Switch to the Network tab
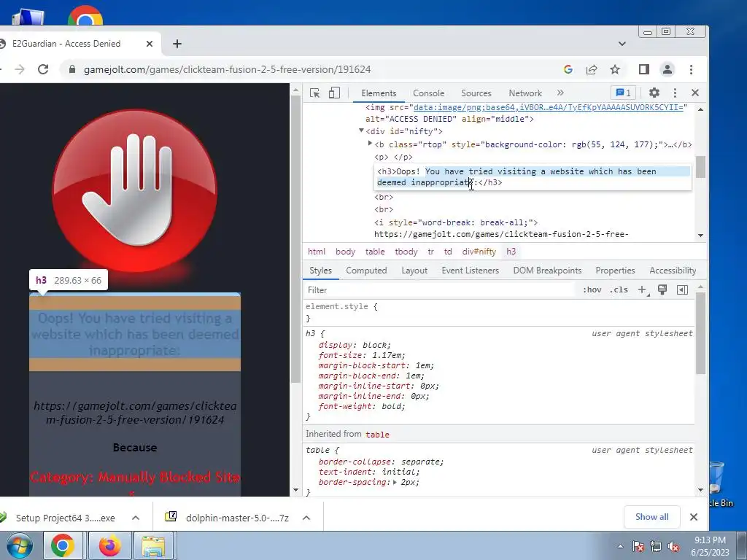This screenshot has width=747, height=560. pos(525,93)
